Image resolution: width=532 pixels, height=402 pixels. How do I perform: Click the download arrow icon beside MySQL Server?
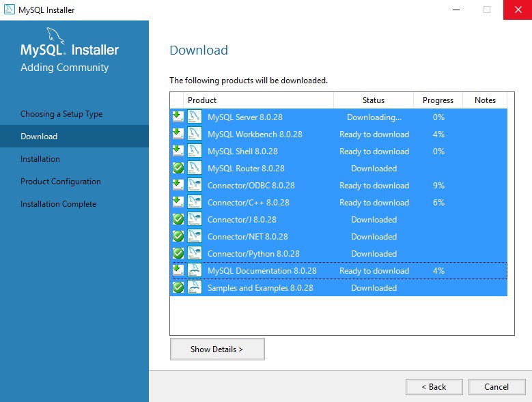178,117
